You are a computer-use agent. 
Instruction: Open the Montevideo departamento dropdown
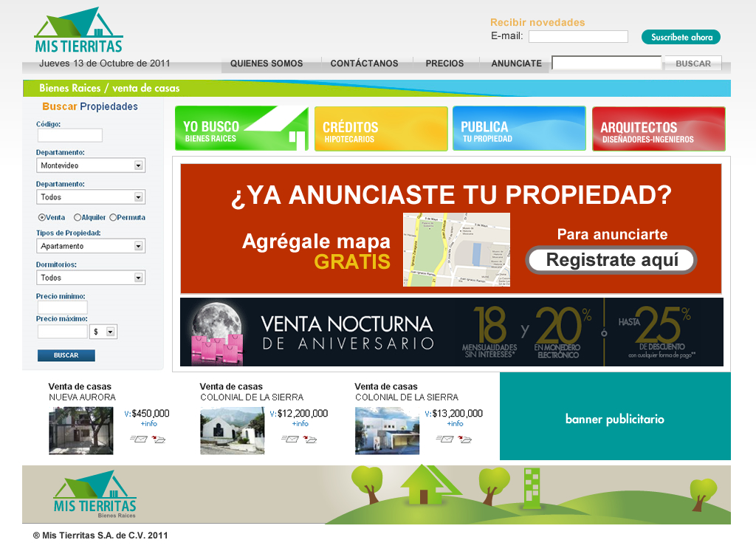tap(91, 165)
